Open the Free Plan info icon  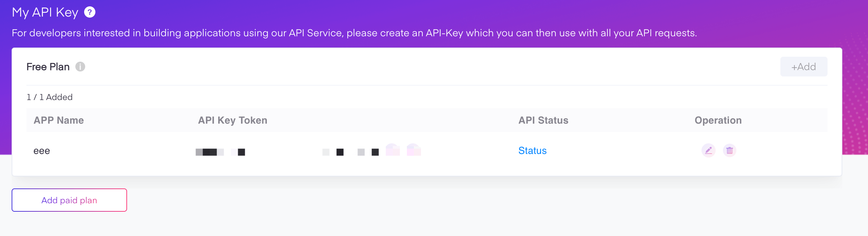coord(80,67)
